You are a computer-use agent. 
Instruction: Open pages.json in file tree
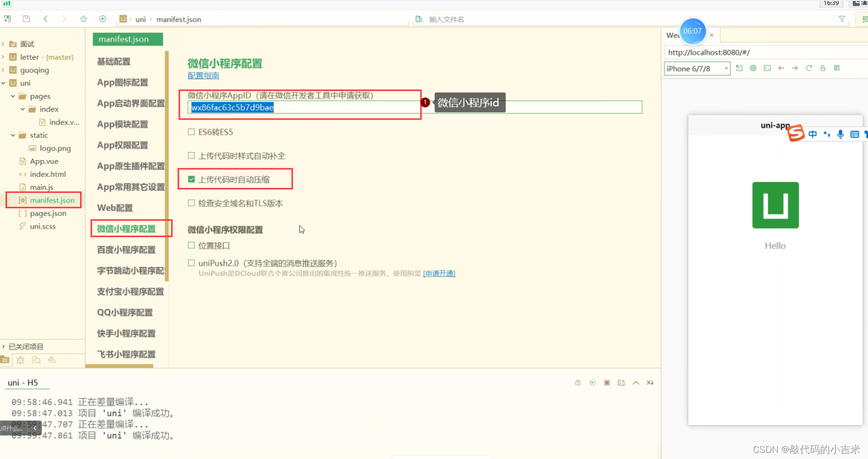pos(48,213)
